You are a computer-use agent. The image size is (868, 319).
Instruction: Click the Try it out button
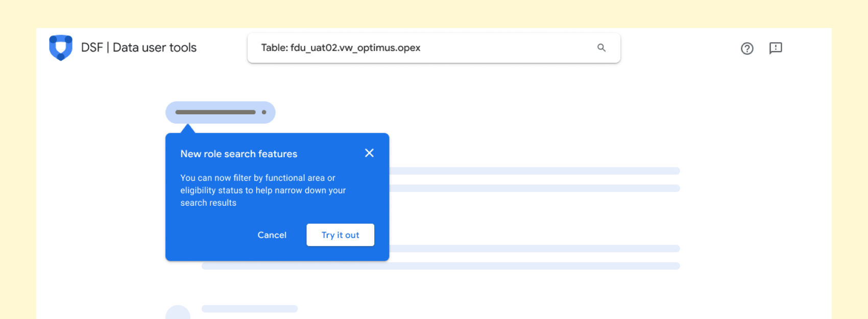[340, 235]
